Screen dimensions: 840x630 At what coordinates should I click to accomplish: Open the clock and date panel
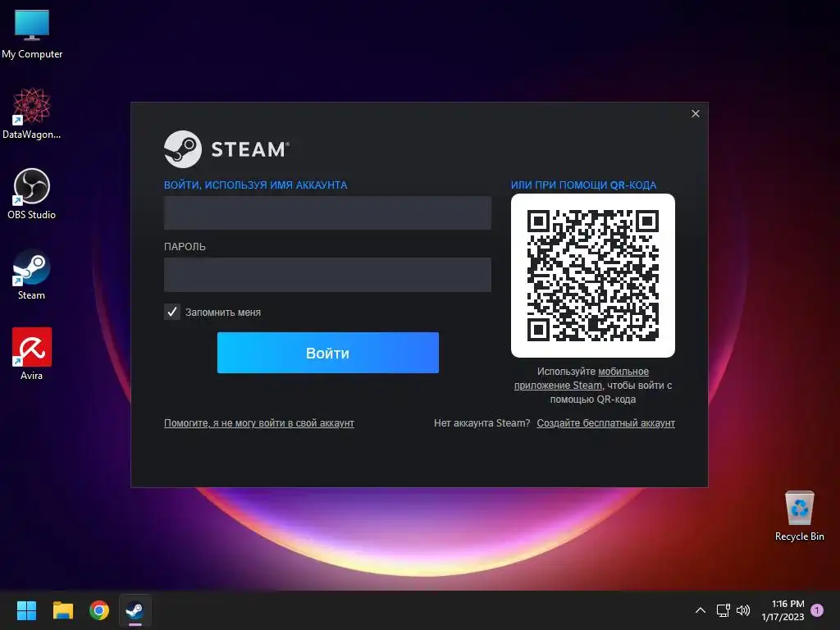click(783, 610)
